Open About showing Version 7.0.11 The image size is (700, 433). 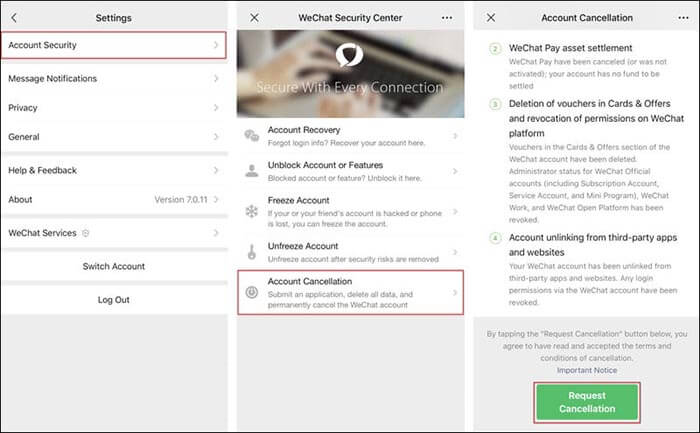point(113,199)
